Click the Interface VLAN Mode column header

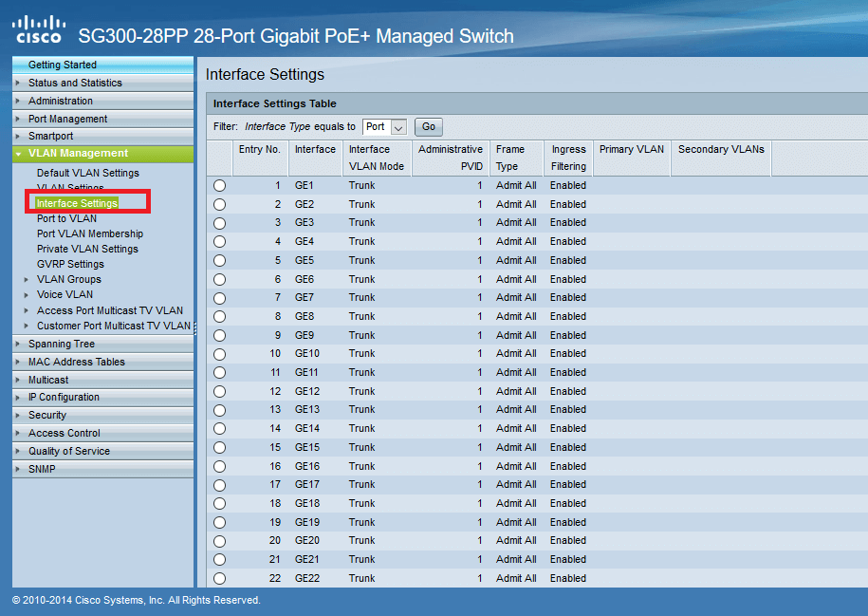pos(377,158)
